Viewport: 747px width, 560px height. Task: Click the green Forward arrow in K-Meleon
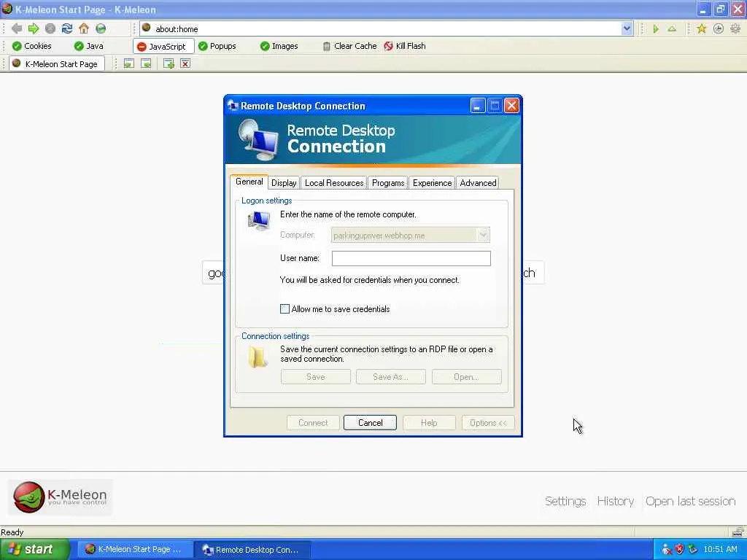click(34, 28)
